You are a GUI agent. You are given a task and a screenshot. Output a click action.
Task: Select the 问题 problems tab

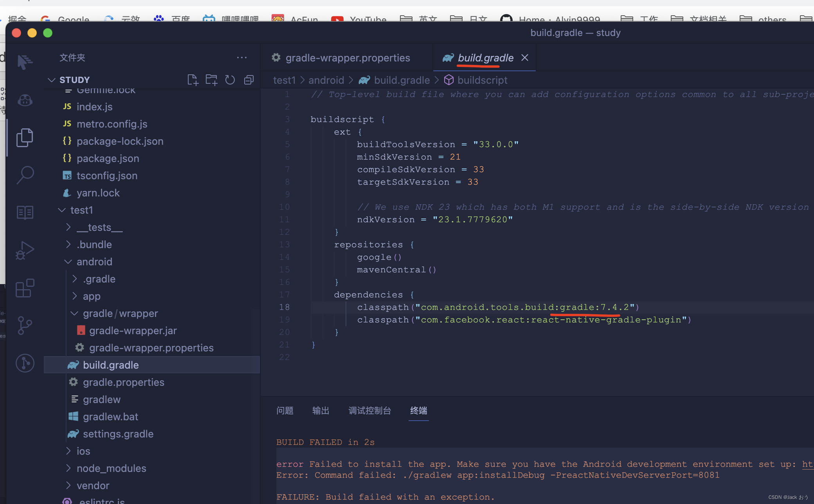285,411
